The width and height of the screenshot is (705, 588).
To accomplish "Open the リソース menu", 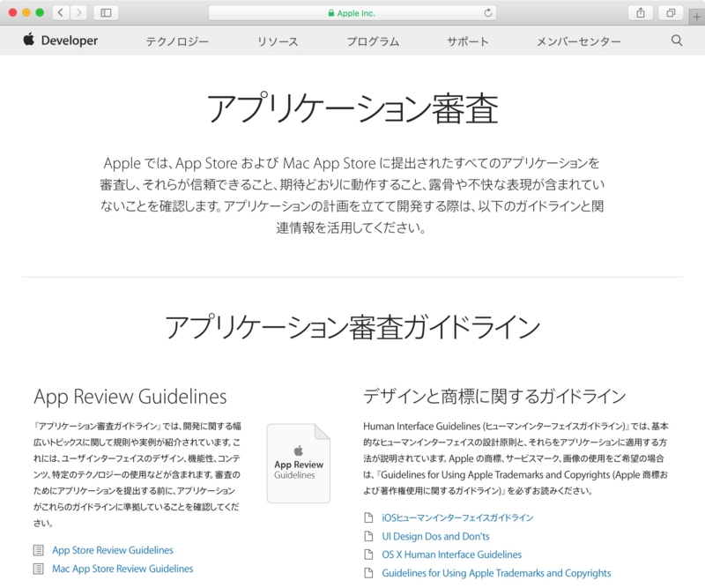I will pyautogui.click(x=278, y=41).
